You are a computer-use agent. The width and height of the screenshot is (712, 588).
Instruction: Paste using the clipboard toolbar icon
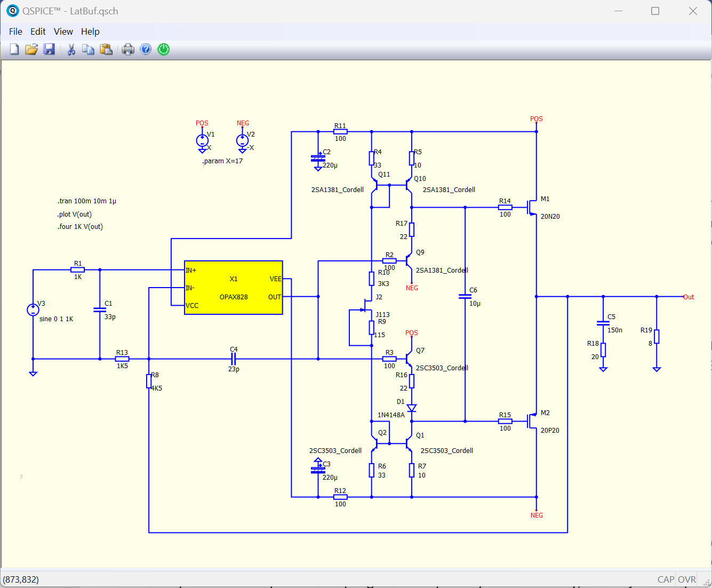pyautogui.click(x=106, y=50)
